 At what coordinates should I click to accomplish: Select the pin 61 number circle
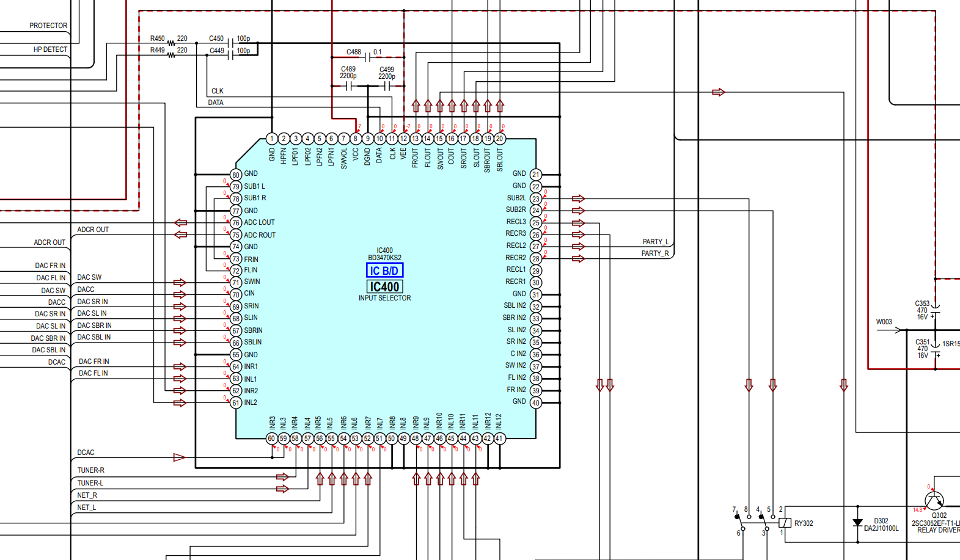point(236,402)
